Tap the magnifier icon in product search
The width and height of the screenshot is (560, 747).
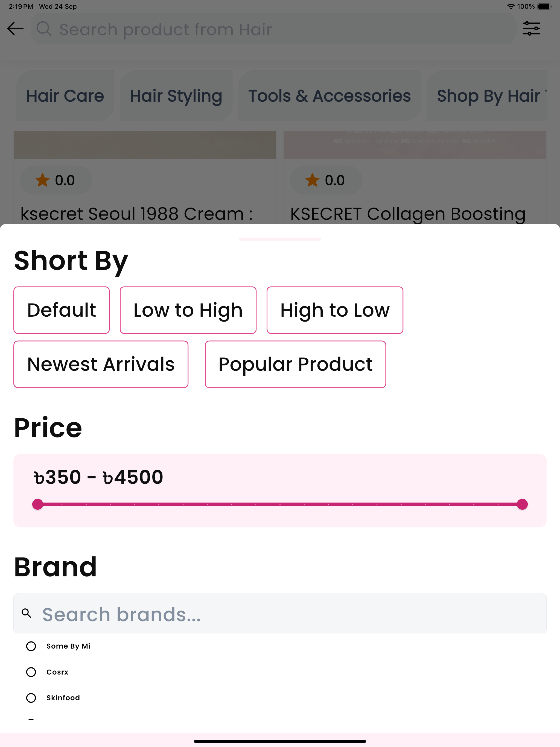(44, 29)
